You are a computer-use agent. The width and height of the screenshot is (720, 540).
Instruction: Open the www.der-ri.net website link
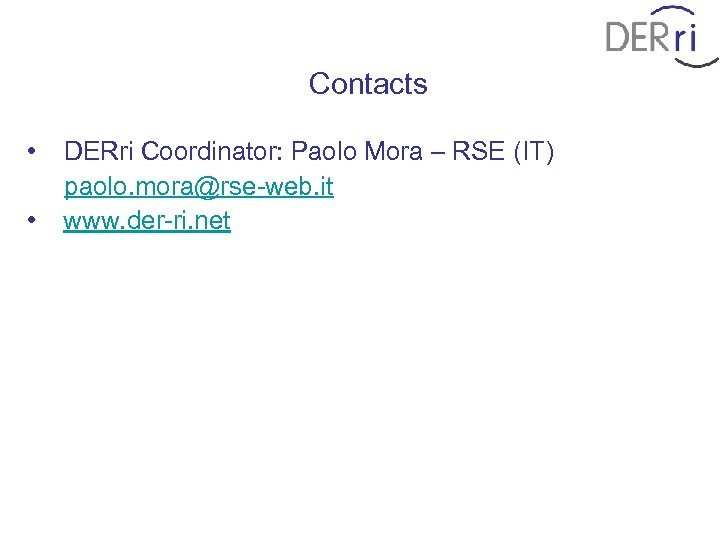pos(147,221)
